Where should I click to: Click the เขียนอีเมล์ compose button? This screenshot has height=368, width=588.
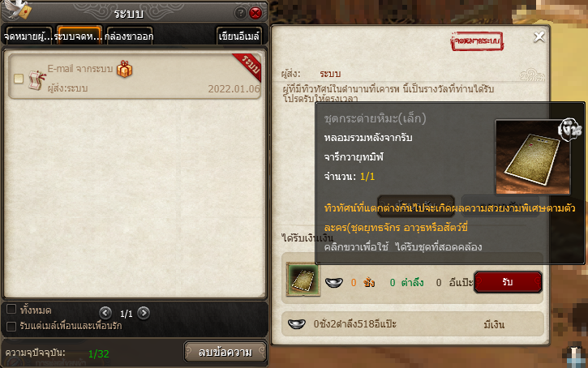239,36
